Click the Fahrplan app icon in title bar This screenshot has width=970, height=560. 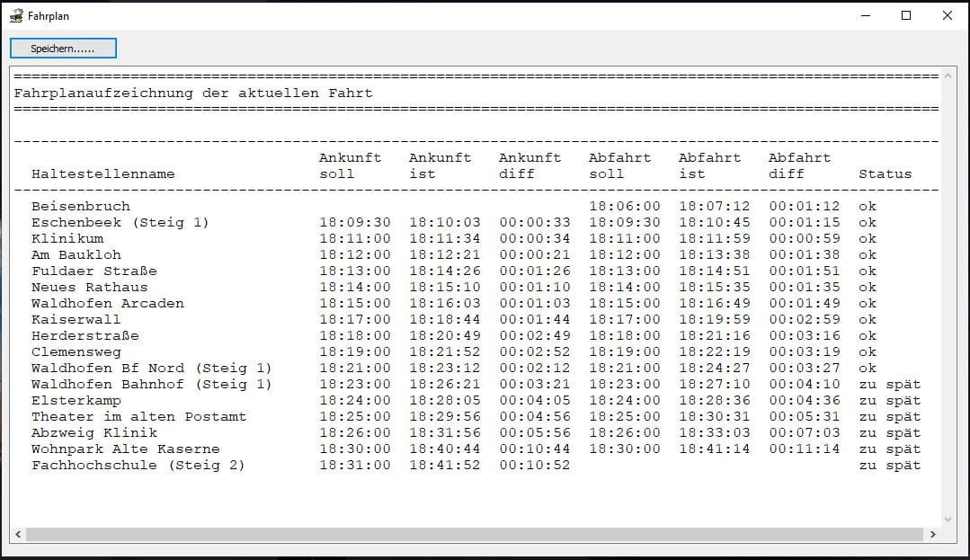[16, 15]
